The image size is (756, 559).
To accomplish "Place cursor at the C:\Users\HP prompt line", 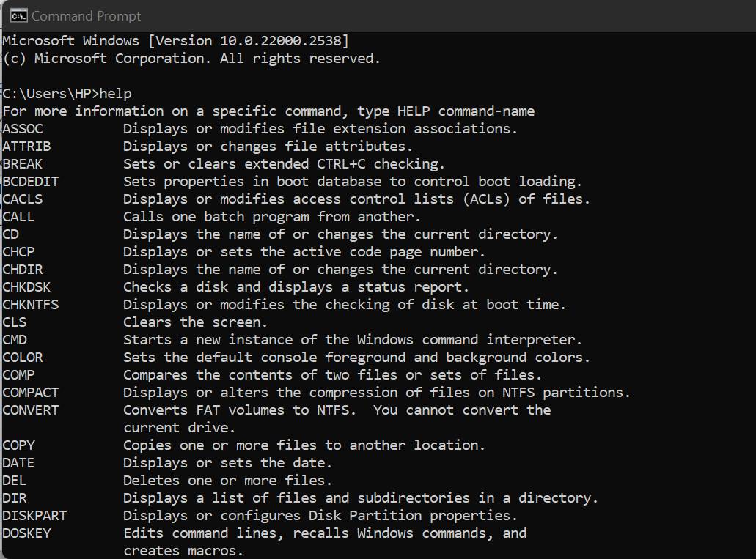I will pos(44,93).
